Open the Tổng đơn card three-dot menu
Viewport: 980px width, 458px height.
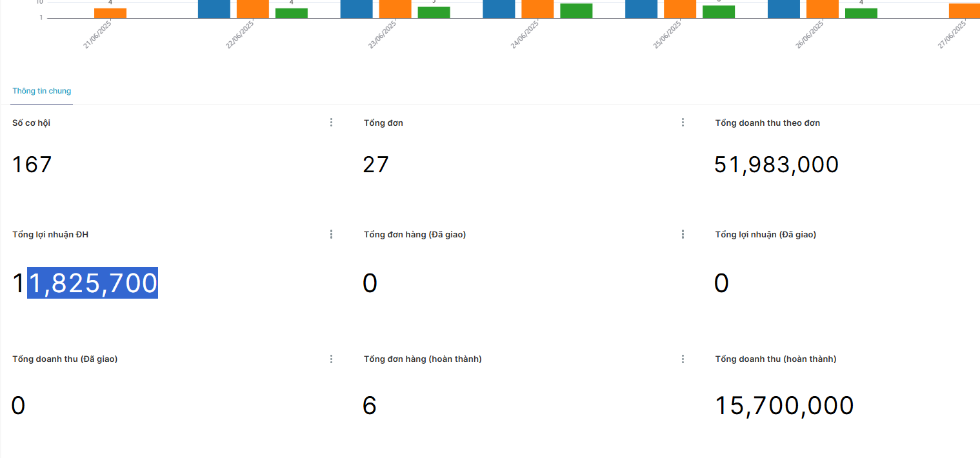pyautogui.click(x=683, y=123)
